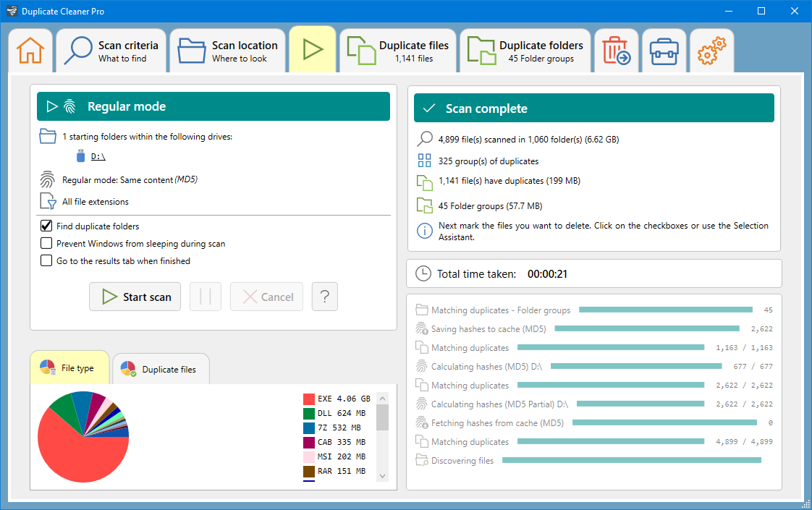Switch to the Scan play-arrow tab

coord(313,50)
